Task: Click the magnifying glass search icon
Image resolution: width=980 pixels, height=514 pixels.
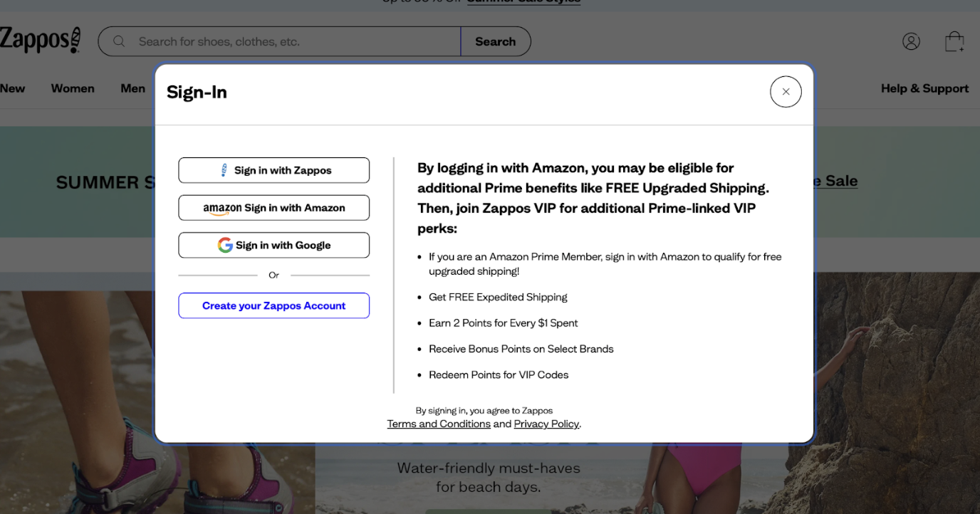Action: (x=119, y=42)
